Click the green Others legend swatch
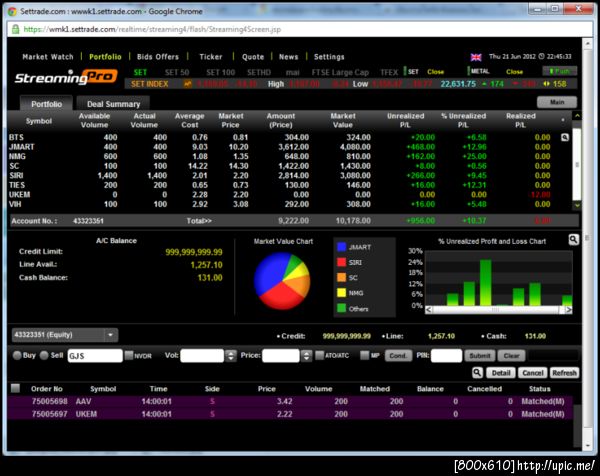This screenshot has width=600, height=476. pyautogui.click(x=341, y=308)
